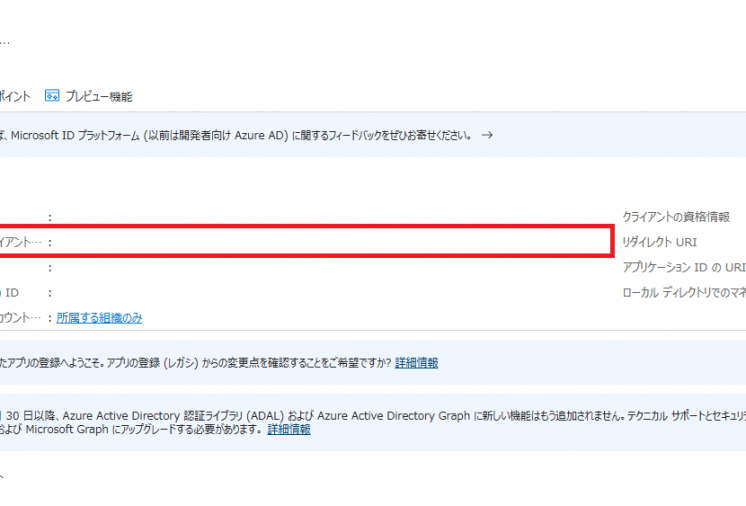
Task: Click the アカウント… supported accounts label
Action: tap(20, 318)
